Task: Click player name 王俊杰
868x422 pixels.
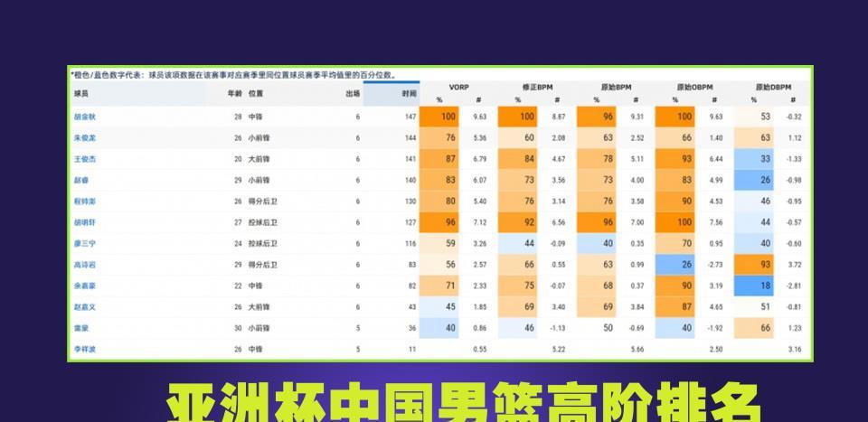Action: tap(87, 159)
